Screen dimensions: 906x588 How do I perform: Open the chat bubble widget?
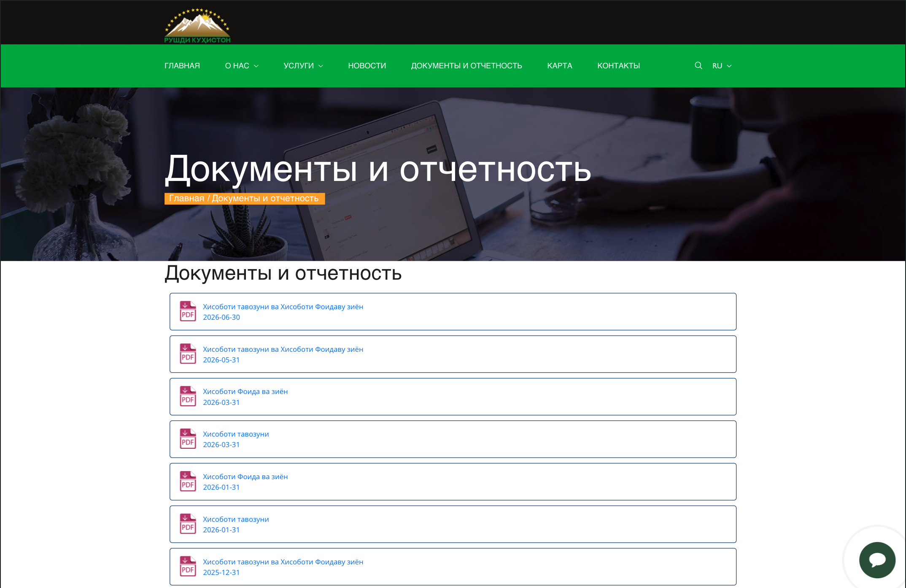coord(877,560)
